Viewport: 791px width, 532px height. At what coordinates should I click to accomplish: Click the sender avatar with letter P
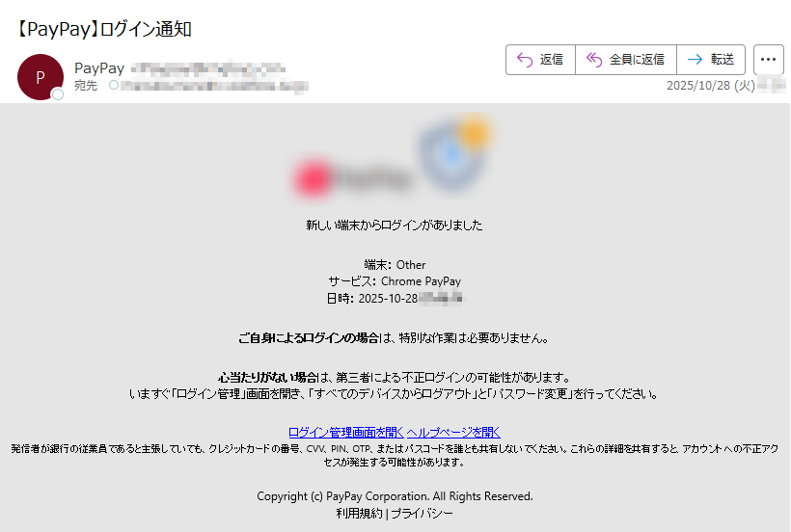(x=41, y=77)
